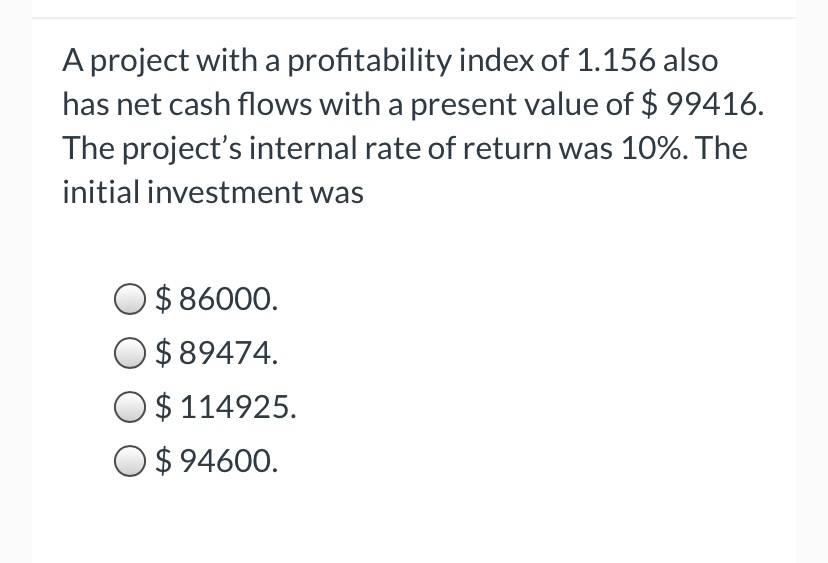Click the 1.156 profitability index value
Screen dimensions: 828x563
click(616, 60)
